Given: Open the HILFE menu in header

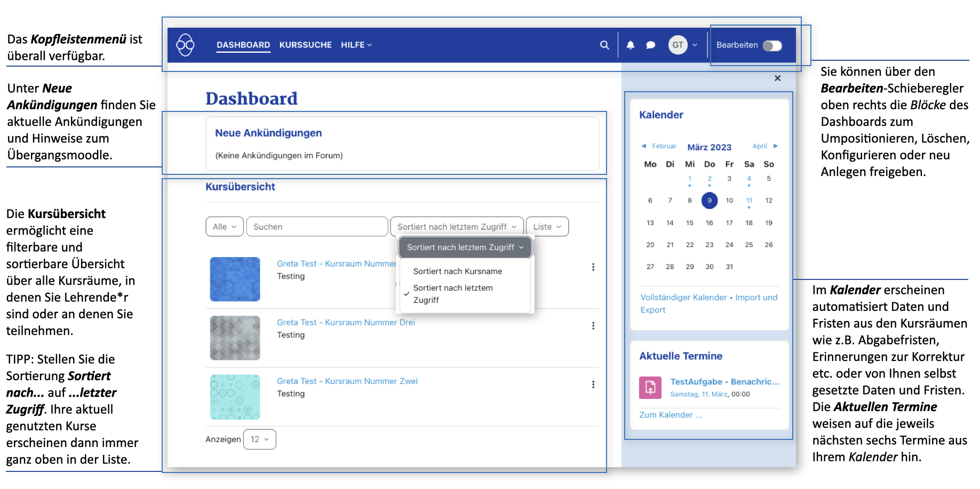Looking at the screenshot, I should point(356,45).
